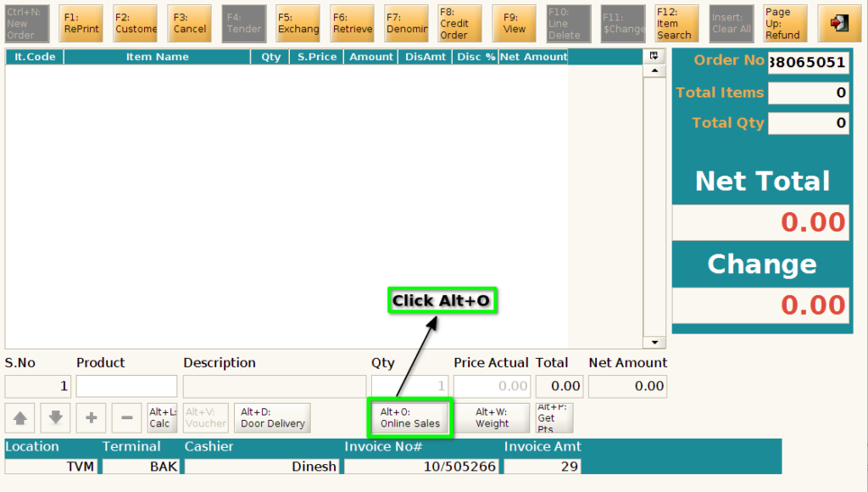The width and height of the screenshot is (868, 492).
Task: Open Alt+L Calc button
Action: [x=162, y=417]
